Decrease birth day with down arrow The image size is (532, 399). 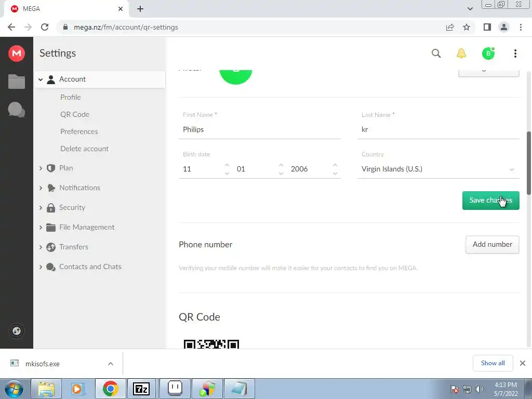(227, 174)
